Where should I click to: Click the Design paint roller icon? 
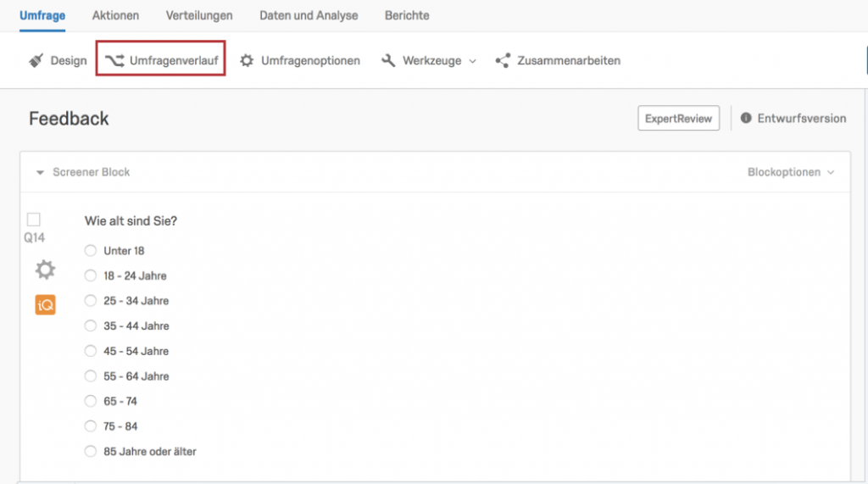tap(36, 60)
